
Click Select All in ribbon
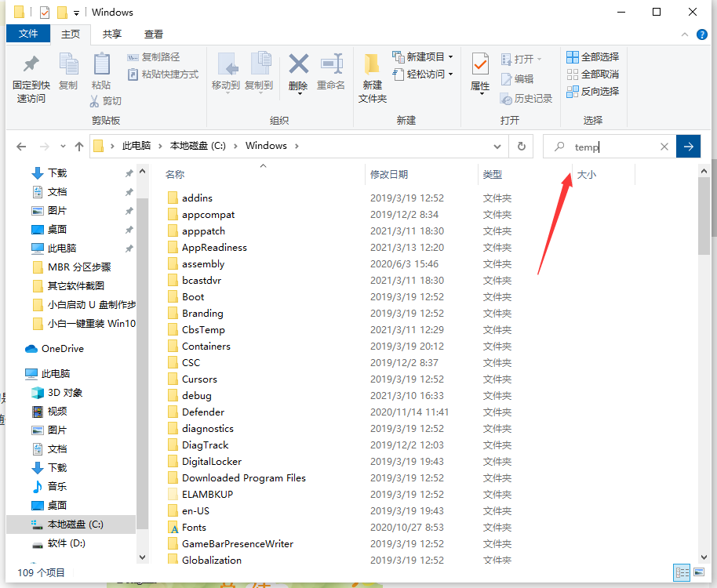(x=593, y=56)
